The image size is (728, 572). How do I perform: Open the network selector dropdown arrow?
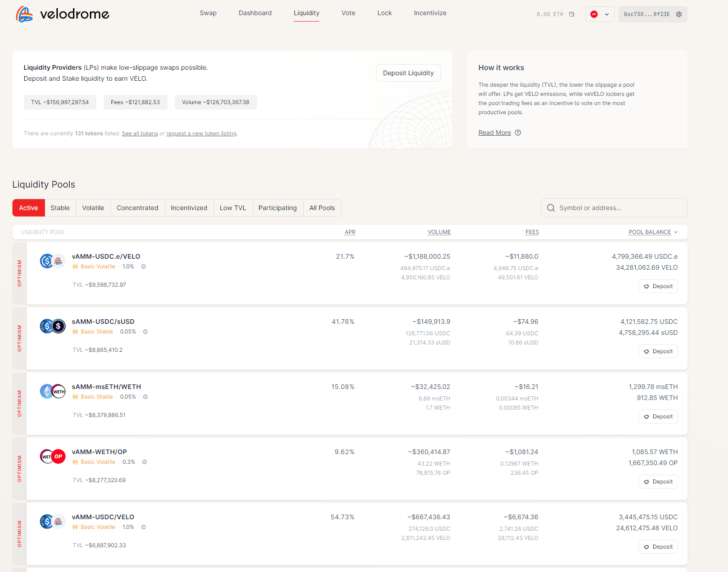tap(607, 14)
